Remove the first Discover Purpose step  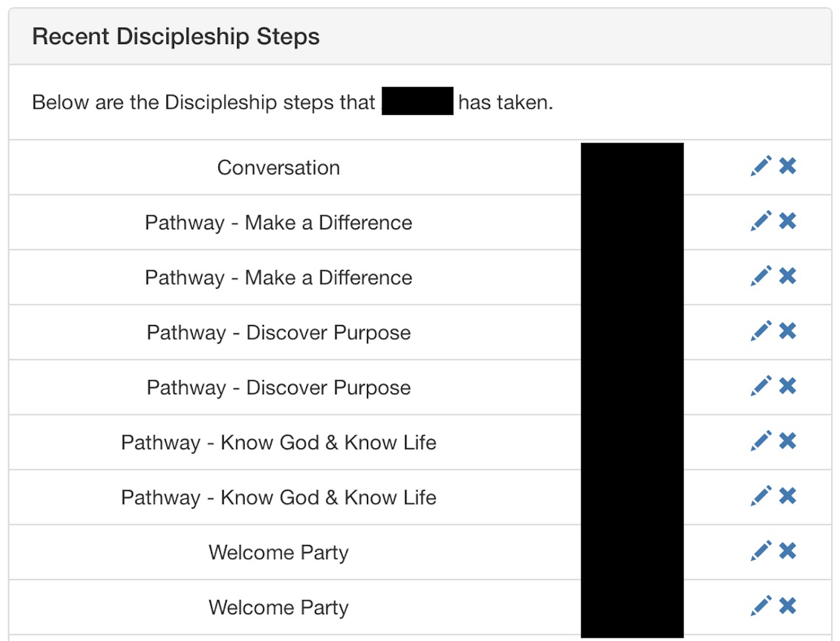pos(787,331)
